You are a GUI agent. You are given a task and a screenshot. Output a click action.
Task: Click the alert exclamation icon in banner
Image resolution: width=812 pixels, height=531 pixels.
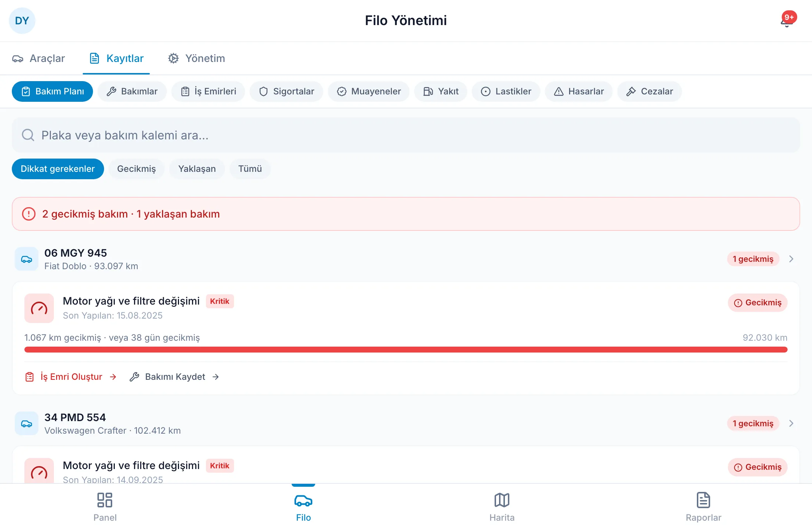click(x=29, y=214)
